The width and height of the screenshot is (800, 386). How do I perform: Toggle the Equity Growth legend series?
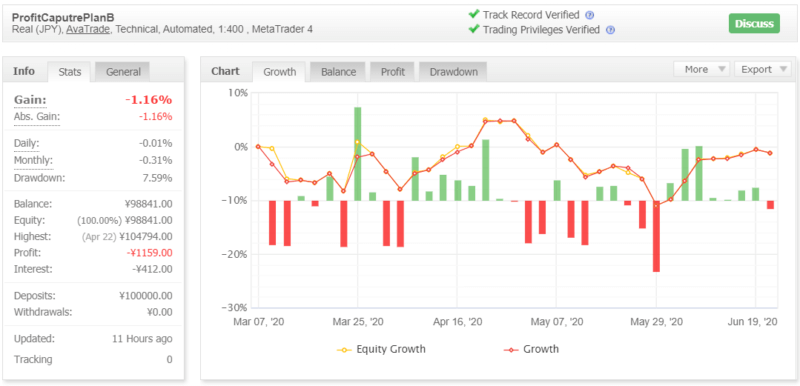(381, 349)
